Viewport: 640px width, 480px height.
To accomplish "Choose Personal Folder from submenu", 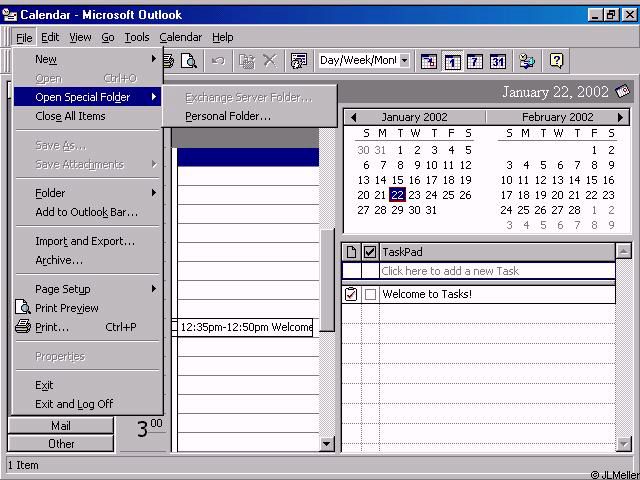I will tap(250, 116).
